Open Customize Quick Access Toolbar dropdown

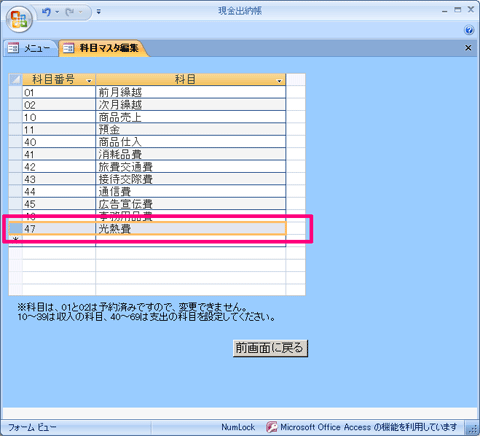tap(98, 12)
